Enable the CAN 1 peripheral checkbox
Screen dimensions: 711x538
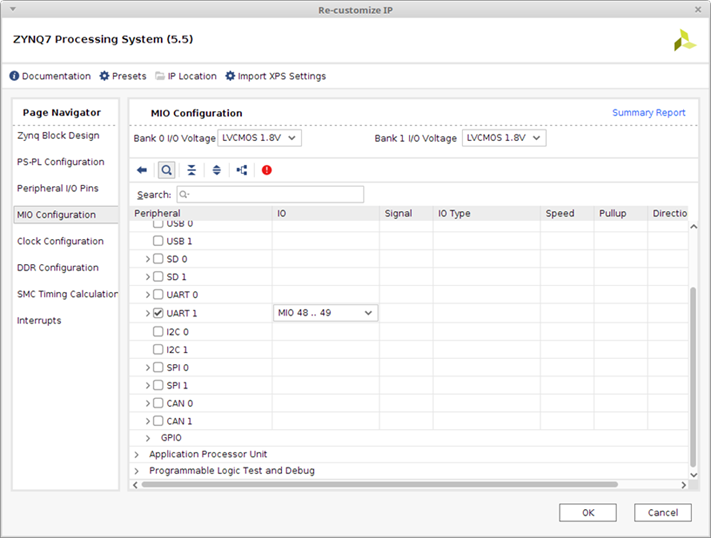pos(158,421)
